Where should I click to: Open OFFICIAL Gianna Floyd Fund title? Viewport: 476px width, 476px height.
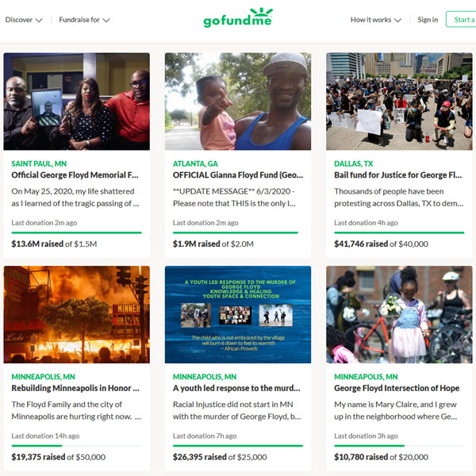238,175
